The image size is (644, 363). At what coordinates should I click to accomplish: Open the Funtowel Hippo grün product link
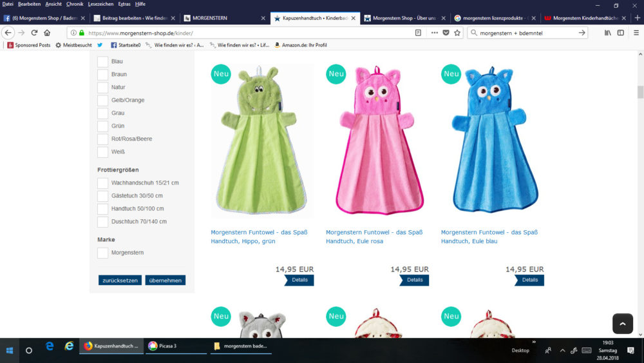click(259, 237)
